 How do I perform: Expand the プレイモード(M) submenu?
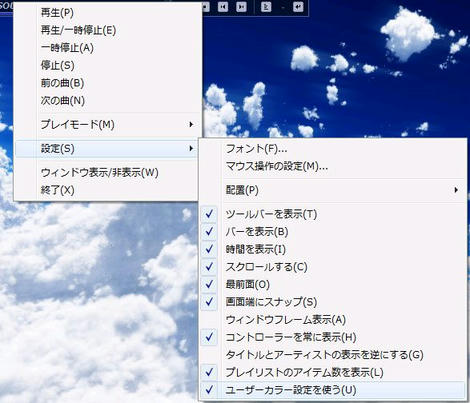point(107,125)
